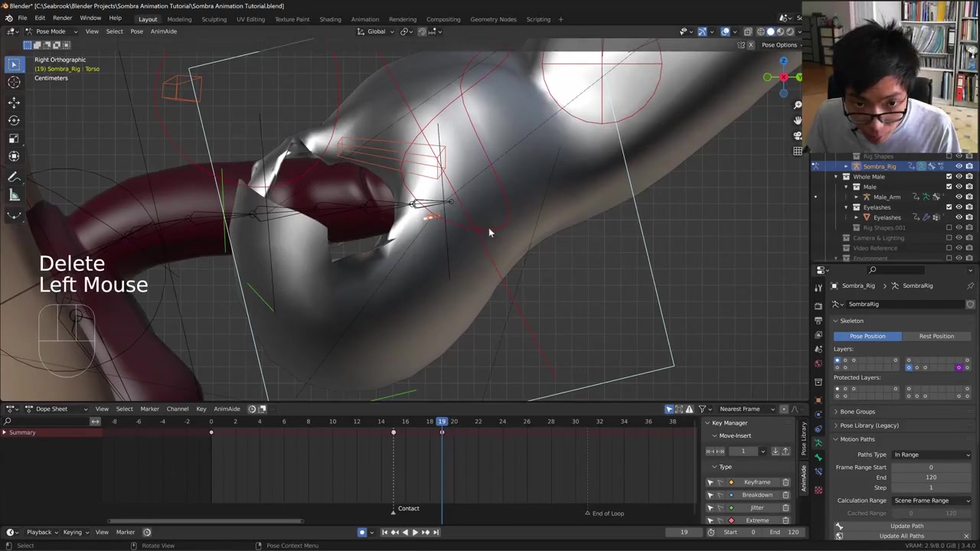Select the Move tool in the viewport toolbar
The width and height of the screenshot is (980, 551).
pyautogui.click(x=14, y=102)
